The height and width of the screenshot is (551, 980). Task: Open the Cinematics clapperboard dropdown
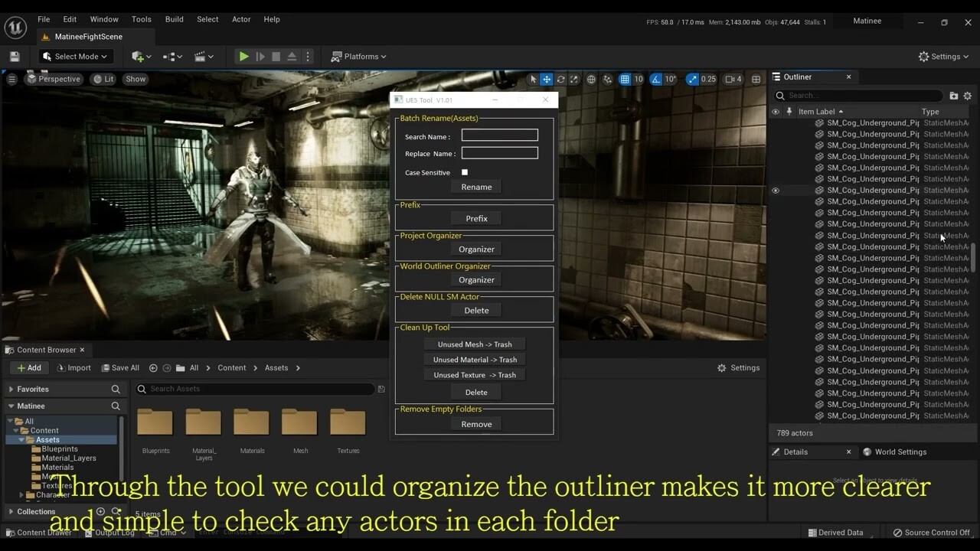(203, 56)
